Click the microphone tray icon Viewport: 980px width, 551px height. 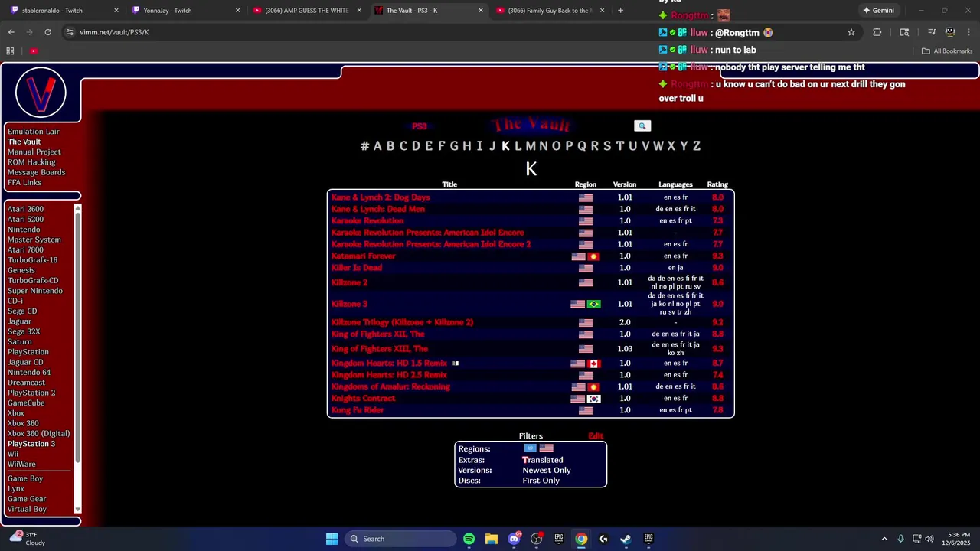pos(900,539)
